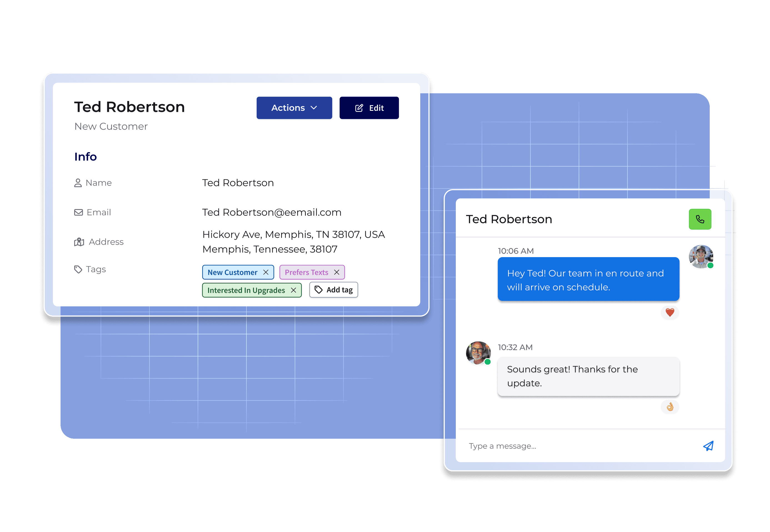Image resolution: width=770 pixels, height=532 pixels.
Task: Click the email address Ted Robertson@eemail.com
Action: tap(271, 212)
